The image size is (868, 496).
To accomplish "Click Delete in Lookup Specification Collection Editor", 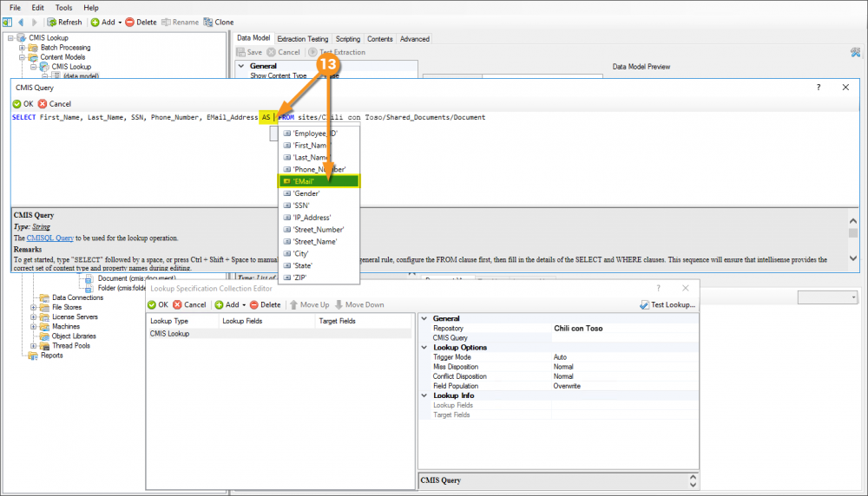I will [x=265, y=304].
